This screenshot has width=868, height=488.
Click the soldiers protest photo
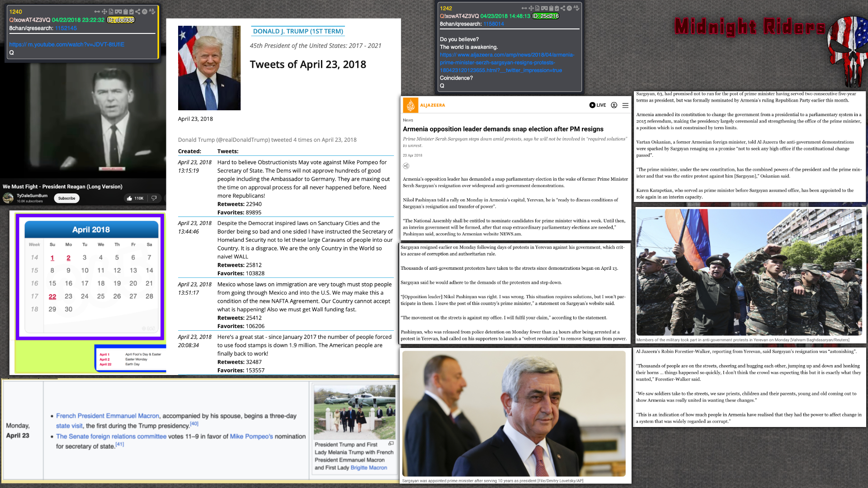(x=749, y=272)
